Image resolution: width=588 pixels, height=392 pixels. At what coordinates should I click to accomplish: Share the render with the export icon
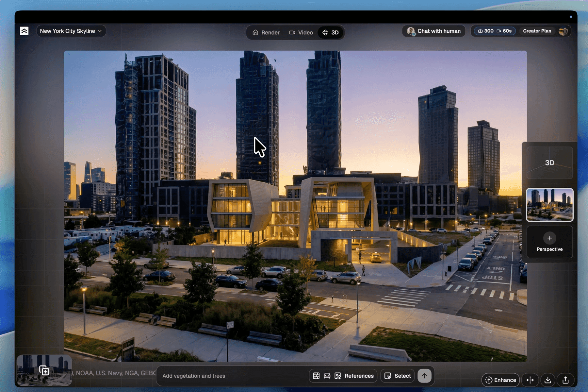(x=565, y=380)
